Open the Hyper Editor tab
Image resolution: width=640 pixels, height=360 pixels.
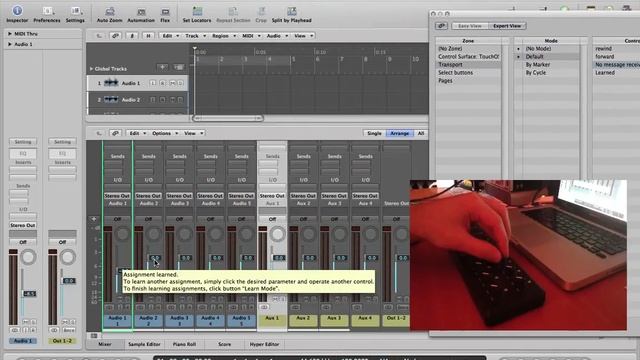tap(264, 344)
